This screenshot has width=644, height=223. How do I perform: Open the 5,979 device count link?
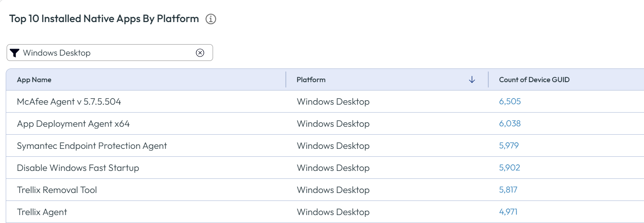point(509,146)
